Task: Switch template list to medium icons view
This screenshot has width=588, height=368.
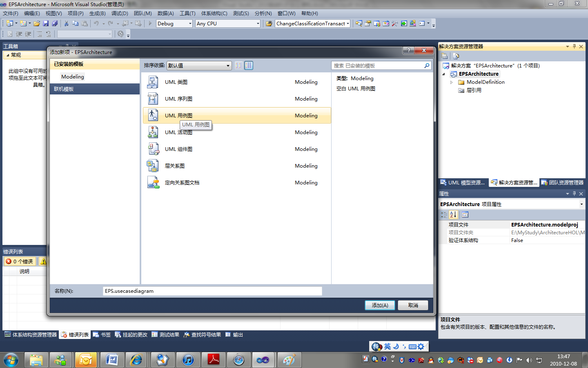Action: tap(249, 65)
